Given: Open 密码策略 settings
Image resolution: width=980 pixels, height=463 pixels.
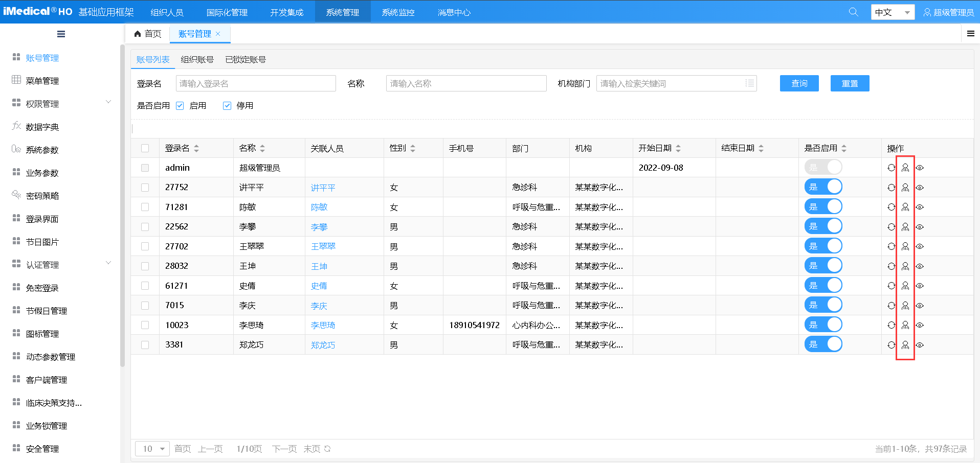Looking at the screenshot, I should [43, 195].
